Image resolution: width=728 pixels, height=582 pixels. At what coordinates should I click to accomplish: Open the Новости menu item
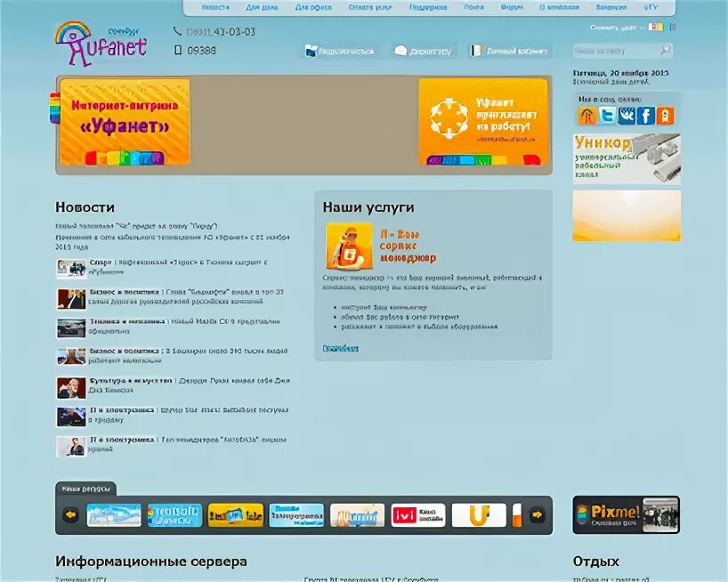pyautogui.click(x=215, y=7)
